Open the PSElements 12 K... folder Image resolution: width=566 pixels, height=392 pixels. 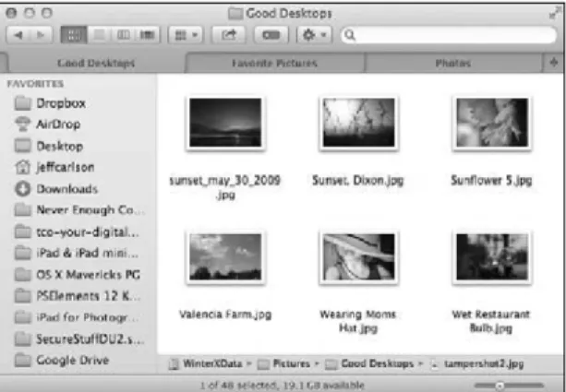point(78,296)
